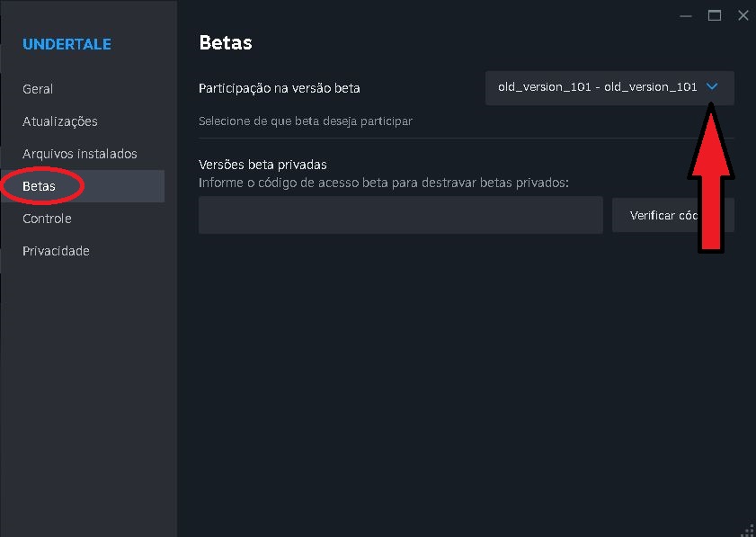756x537 pixels.
Task: Select Arquivos instalados in the sidebar
Action: coord(79,154)
